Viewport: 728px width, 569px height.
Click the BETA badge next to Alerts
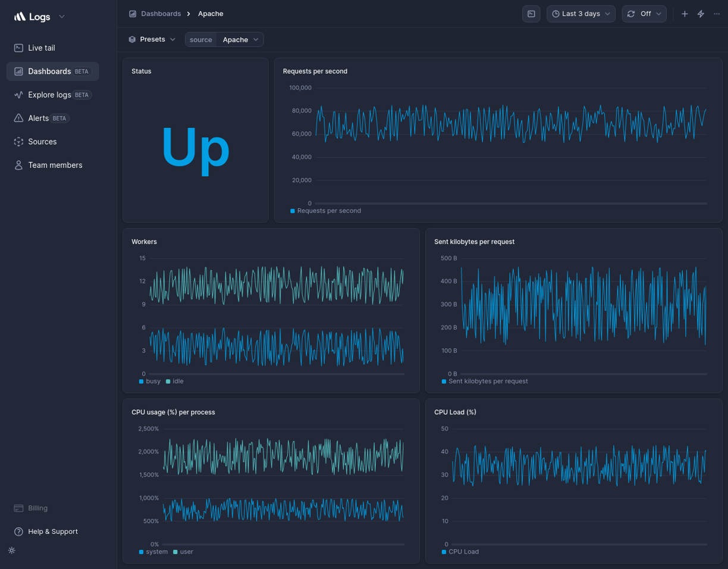pyautogui.click(x=59, y=118)
